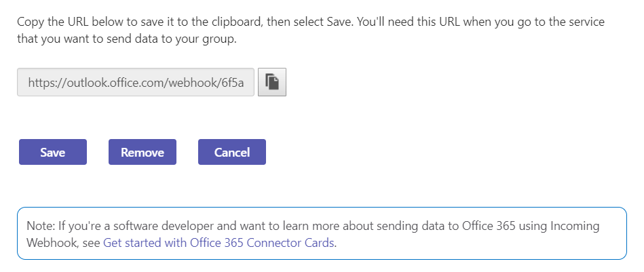
Task: Click the Cancel button
Action: 232,152
